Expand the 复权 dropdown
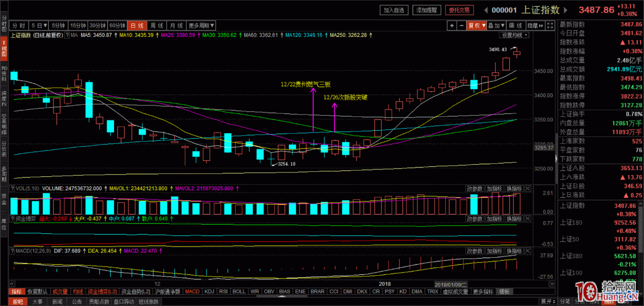The width and height of the screenshot is (644, 306). tap(477, 25)
